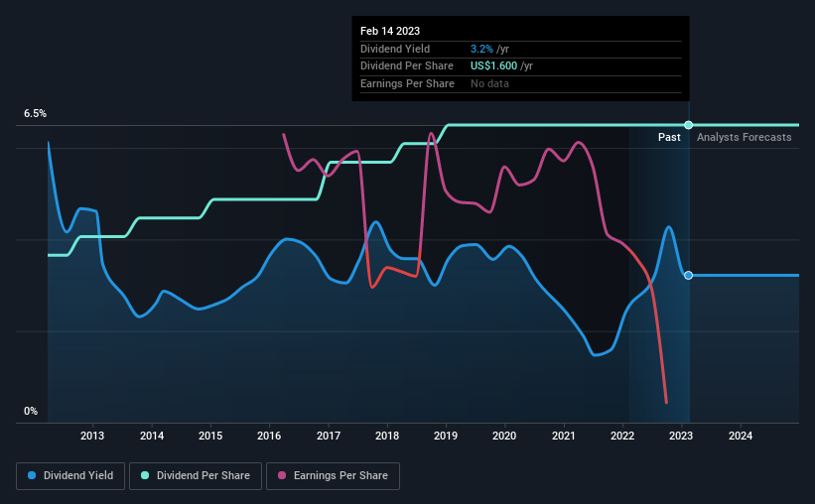This screenshot has width=815, height=504.
Task: Toggle the Dividend Per Share legend button
Action: (196, 476)
